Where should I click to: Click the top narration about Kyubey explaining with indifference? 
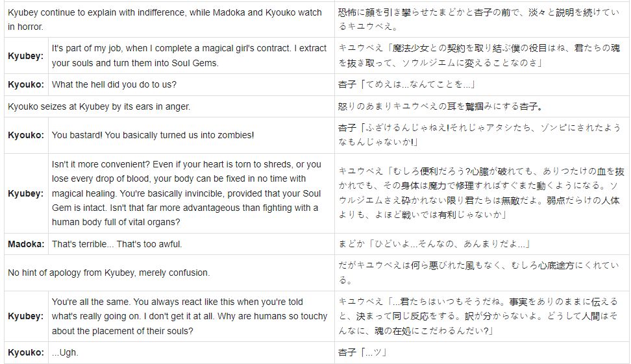[x=165, y=19]
